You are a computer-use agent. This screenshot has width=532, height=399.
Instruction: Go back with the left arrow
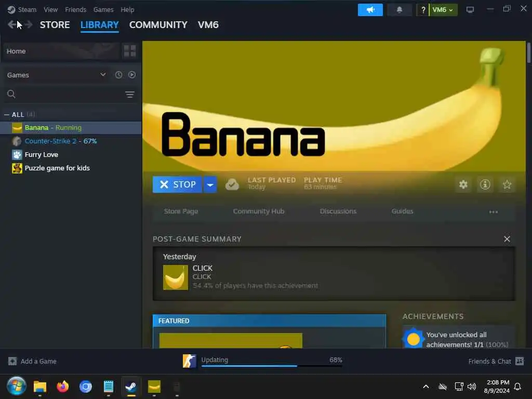point(12,24)
